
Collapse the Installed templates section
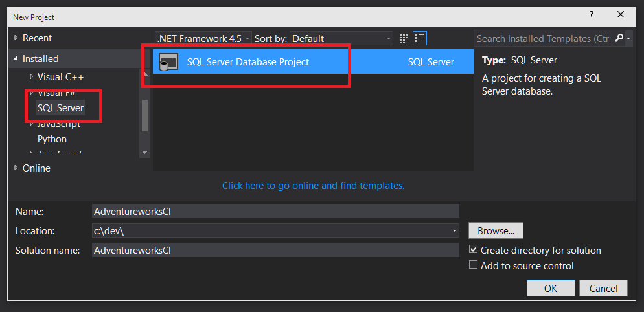coord(16,59)
